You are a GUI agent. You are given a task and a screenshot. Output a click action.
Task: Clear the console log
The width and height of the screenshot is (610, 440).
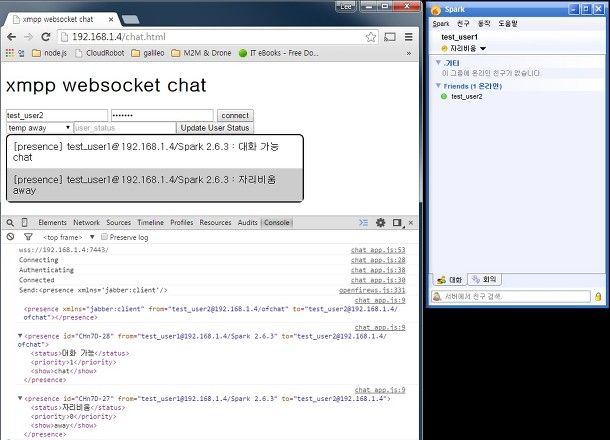click(x=11, y=237)
